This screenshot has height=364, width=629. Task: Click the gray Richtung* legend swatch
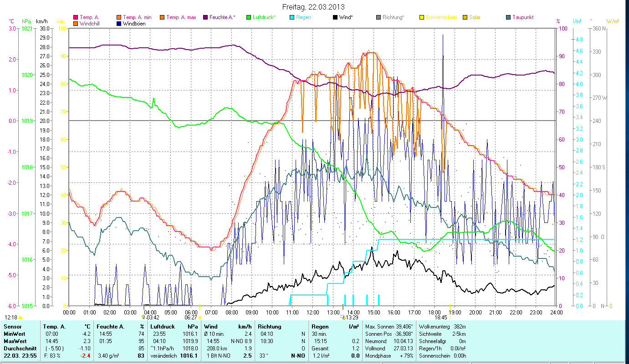378,18
